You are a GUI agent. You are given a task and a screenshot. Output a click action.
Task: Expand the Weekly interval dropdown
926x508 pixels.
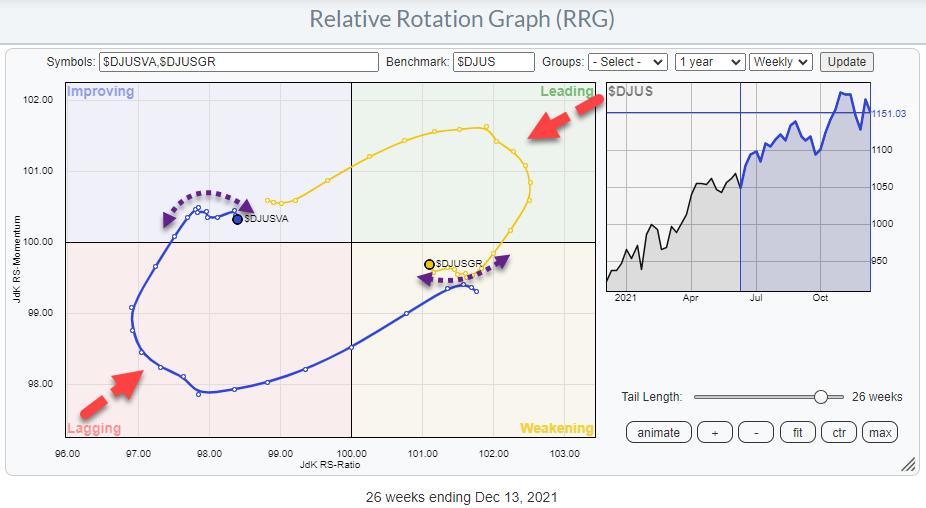[x=781, y=62]
